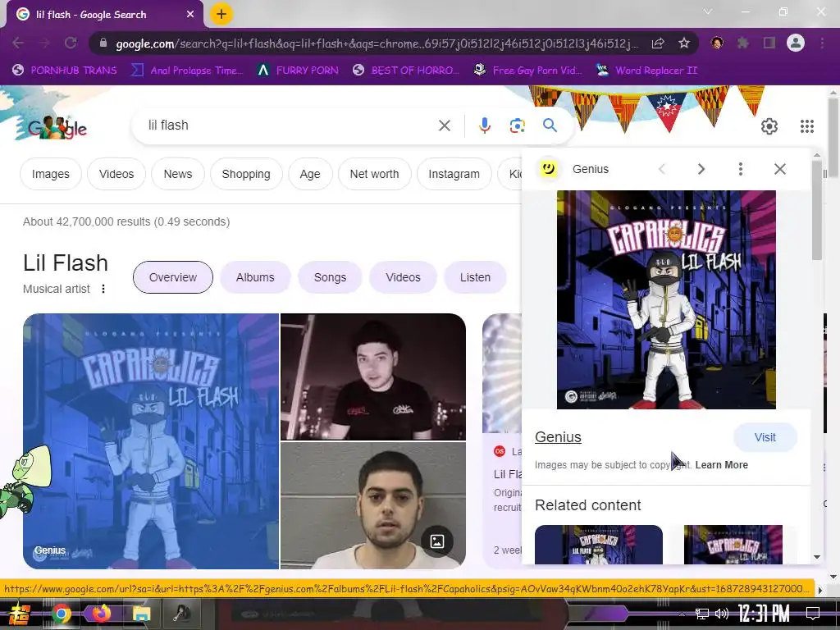Switch to the Songs artist tab
Image resolution: width=840 pixels, height=630 pixels.
coord(330,277)
